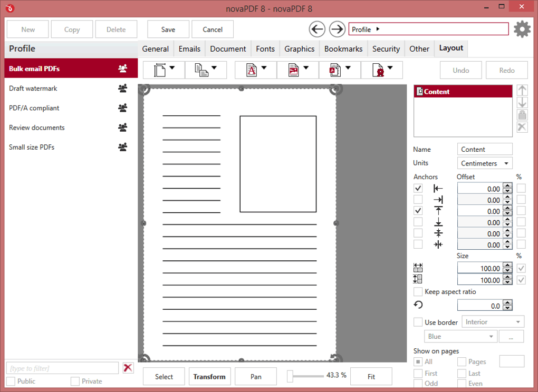Click the type to filter search box
The width and height of the screenshot is (538, 392).
click(x=62, y=368)
